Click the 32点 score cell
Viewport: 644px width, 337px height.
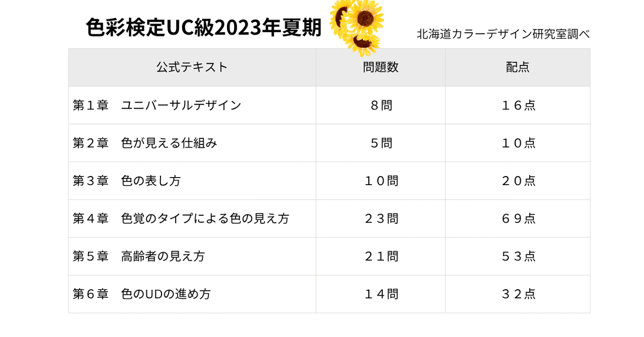(517, 294)
